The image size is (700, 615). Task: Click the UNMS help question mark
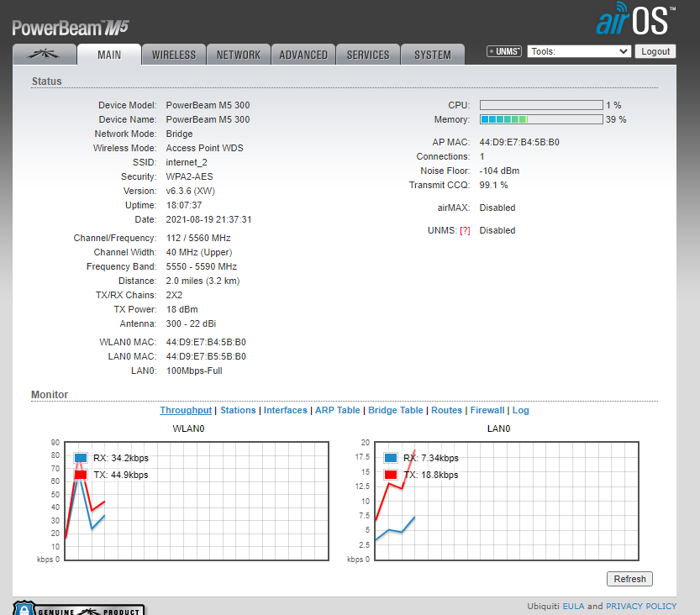tap(465, 230)
